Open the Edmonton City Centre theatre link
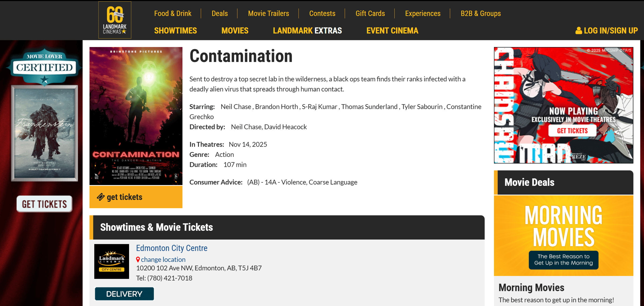The width and height of the screenshot is (644, 306). click(x=172, y=248)
